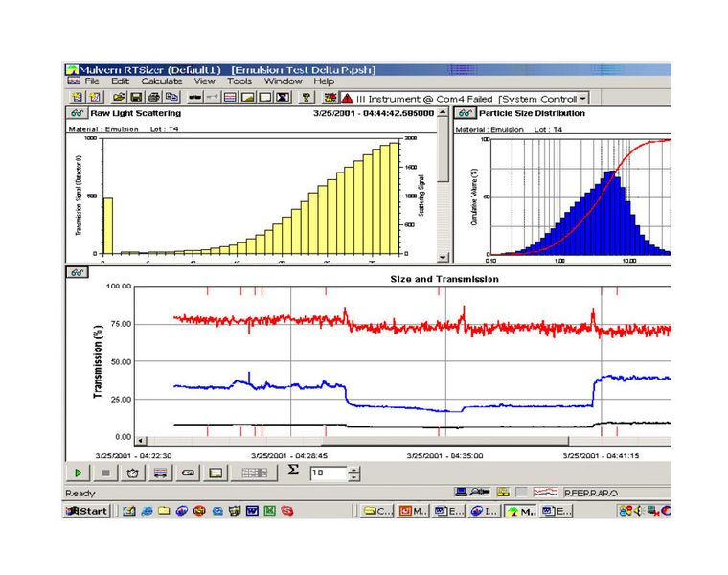
Task: Click glasses icon of Raw Light Scattering pane
Action: [77, 113]
